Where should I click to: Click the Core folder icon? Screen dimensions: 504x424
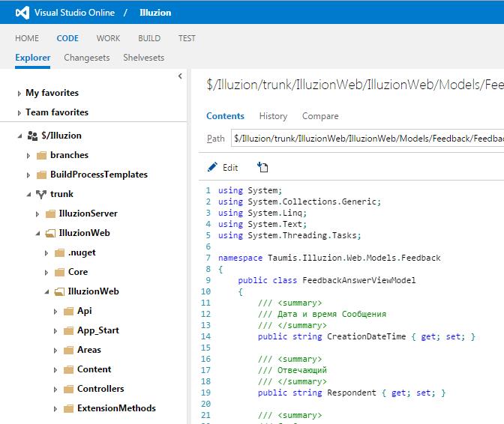click(x=59, y=272)
